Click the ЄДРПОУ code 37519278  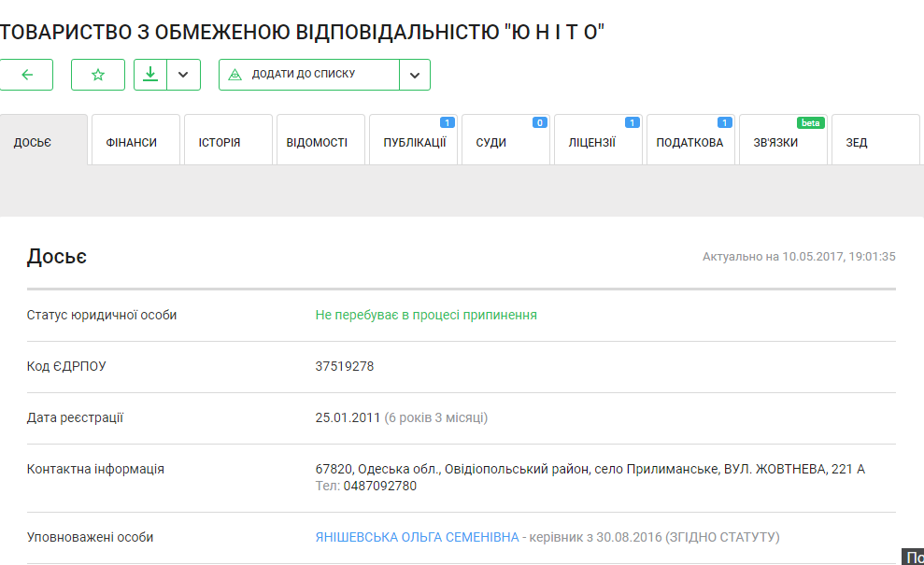tap(345, 366)
